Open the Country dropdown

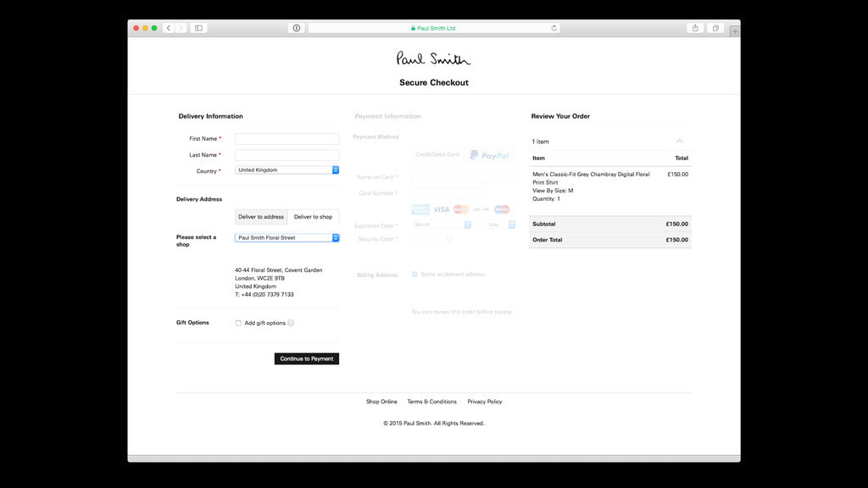[x=287, y=169]
